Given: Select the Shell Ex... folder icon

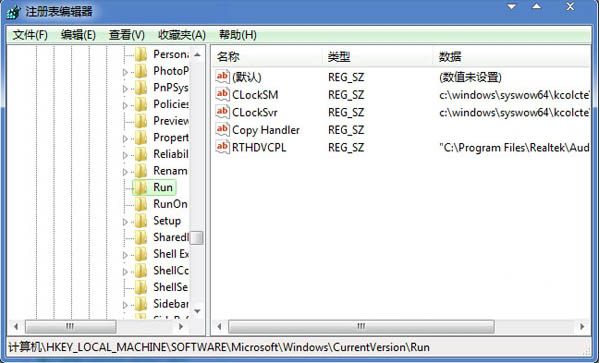Looking at the screenshot, I should pyautogui.click(x=141, y=254).
